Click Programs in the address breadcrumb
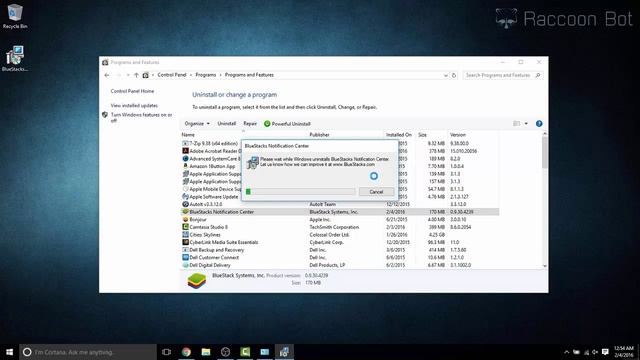This screenshot has height=360, width=640. (x=206, y=75)
